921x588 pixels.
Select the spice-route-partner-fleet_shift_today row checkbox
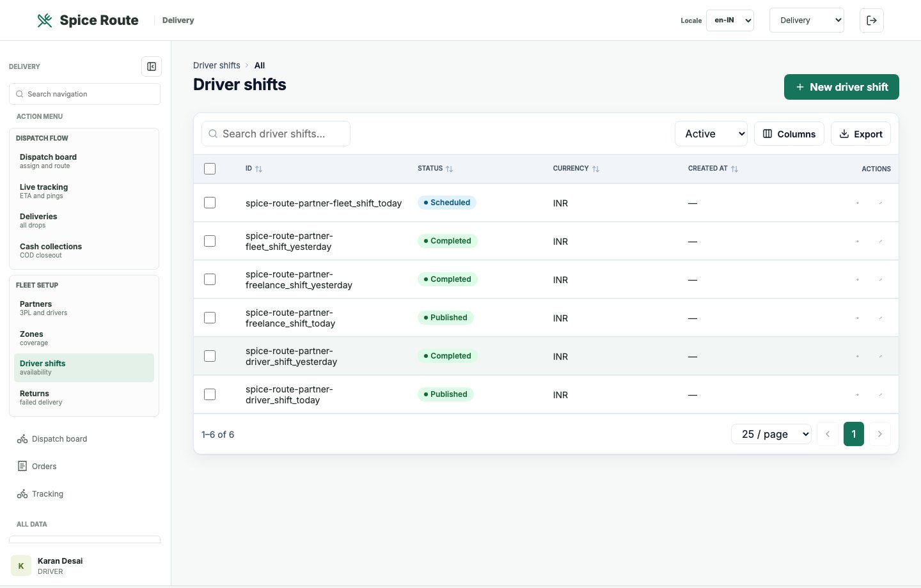tap(210, 203)
